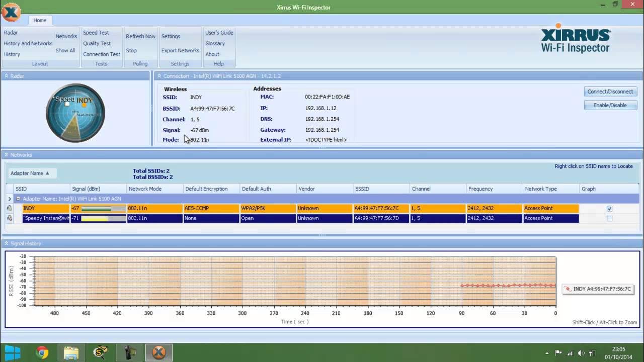Uncheck the Graph checkbox for INDY
The width and height of the screenshot is (644, 362).
[609, 209]
